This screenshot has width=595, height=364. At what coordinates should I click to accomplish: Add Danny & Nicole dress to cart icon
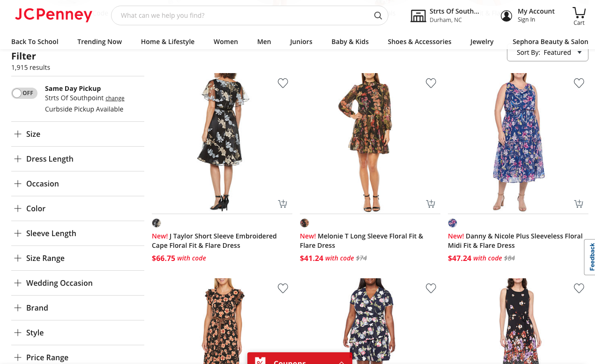tap(579, 203)
